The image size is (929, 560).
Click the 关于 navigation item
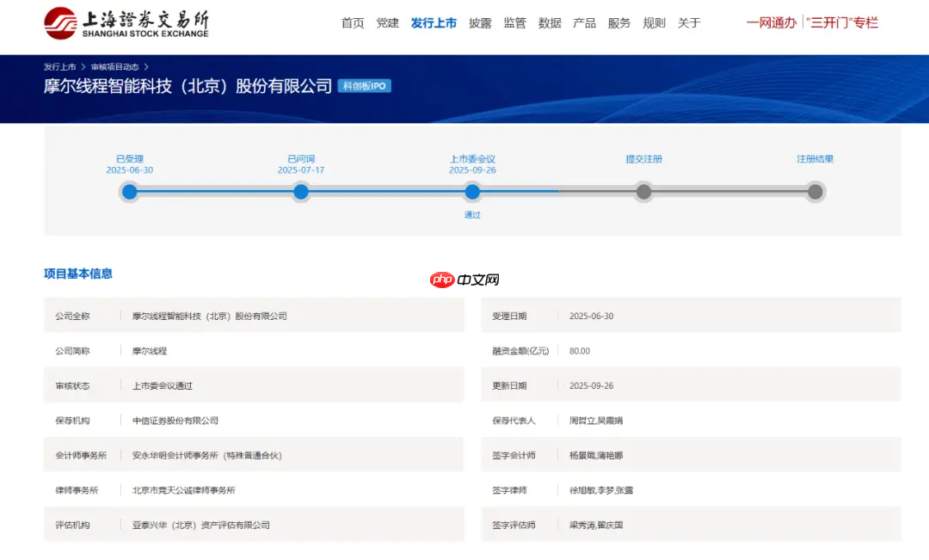(x=689, y=23)
